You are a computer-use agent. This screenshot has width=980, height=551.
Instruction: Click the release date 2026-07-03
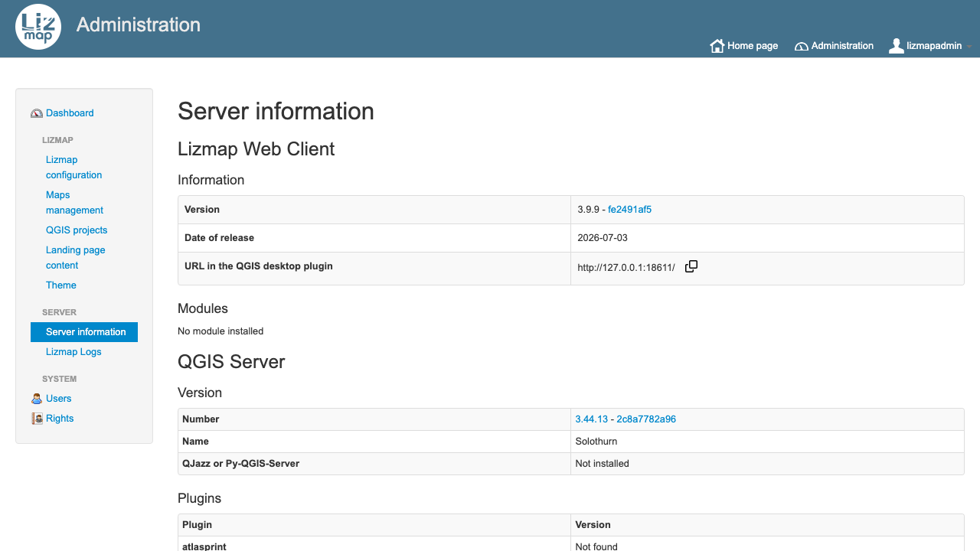pos(603,238)
